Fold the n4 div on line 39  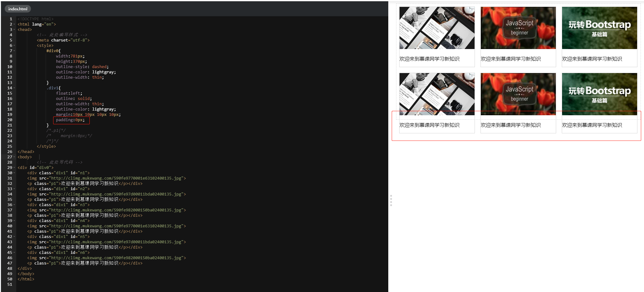(14, 221)
